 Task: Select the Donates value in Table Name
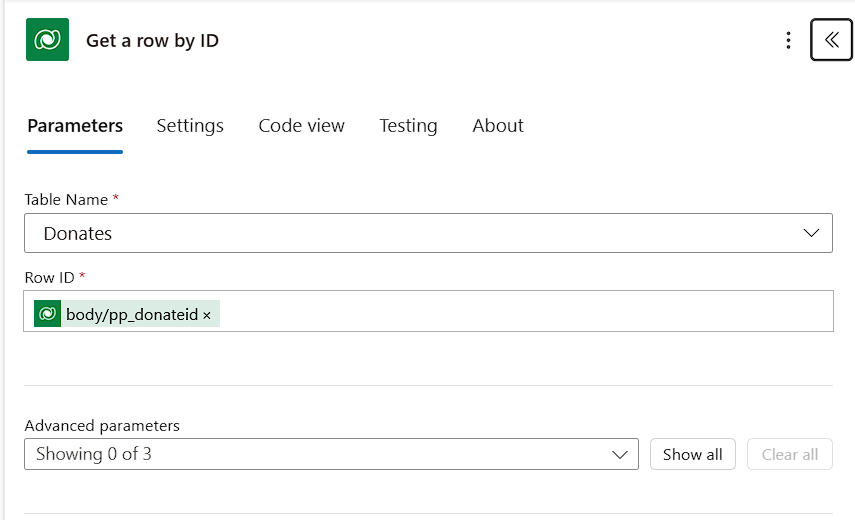pyautogui.click(x=78, y=233)
